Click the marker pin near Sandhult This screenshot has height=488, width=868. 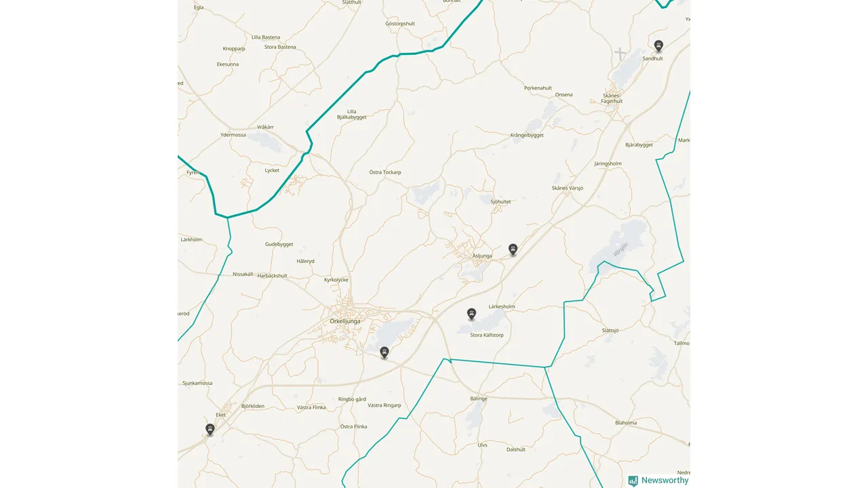click(658, 45)
